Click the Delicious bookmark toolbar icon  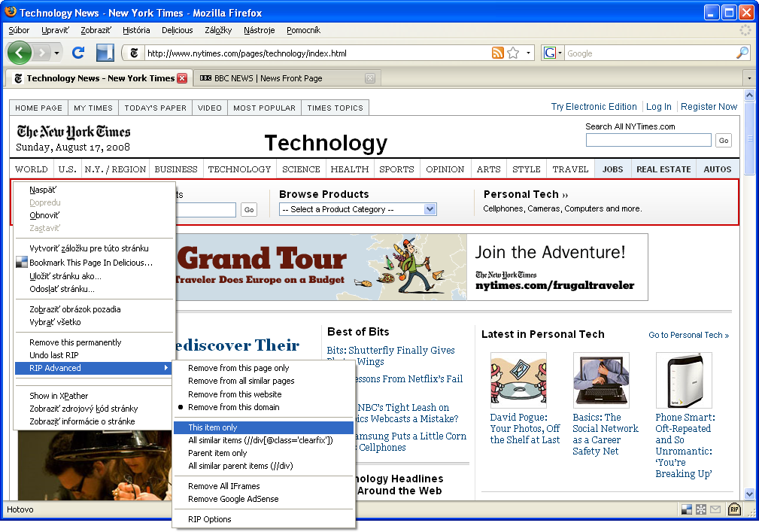click(x=105, y=52)
